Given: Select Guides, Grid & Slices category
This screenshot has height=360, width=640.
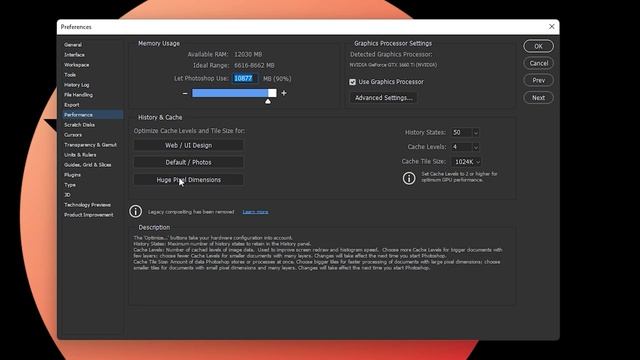Looking at the screenshot, I should [87, 165].
